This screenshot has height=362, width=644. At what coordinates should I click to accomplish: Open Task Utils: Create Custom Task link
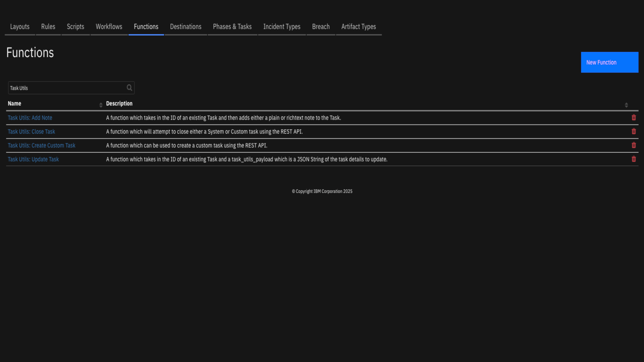(41, 145)
